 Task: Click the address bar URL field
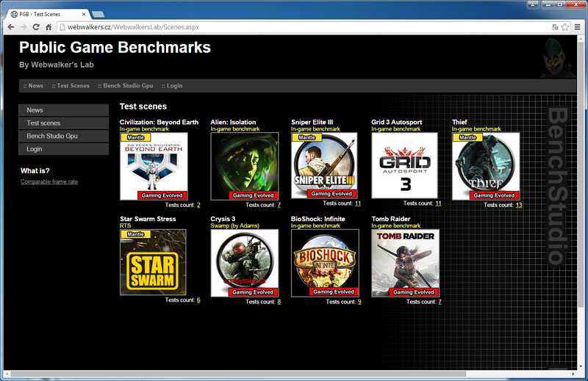click(304, 27)
